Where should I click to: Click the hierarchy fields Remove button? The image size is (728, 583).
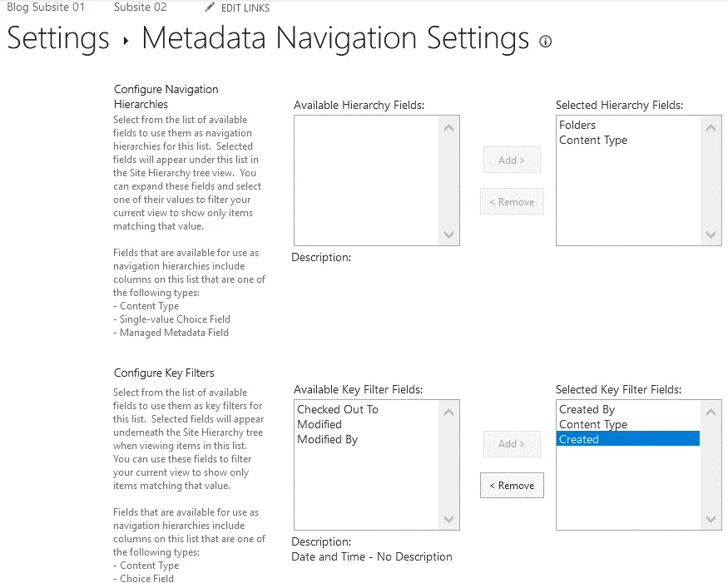point(511,201)
